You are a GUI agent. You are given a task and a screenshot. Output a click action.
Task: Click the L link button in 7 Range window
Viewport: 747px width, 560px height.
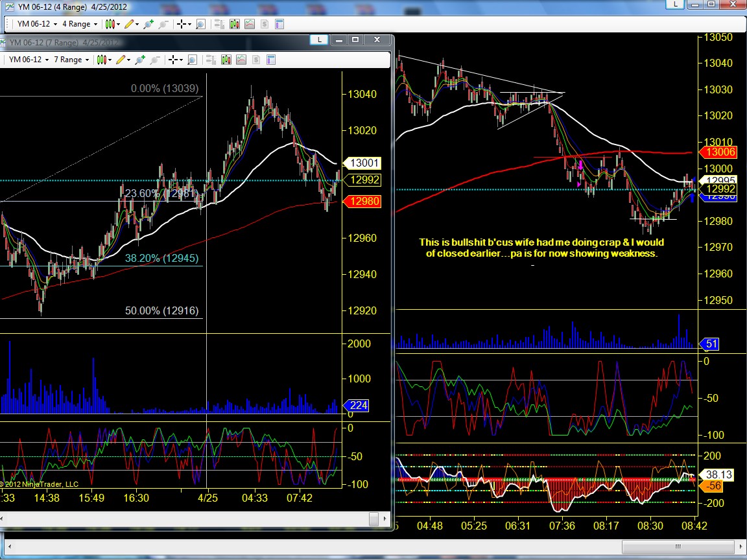[319, 40]
